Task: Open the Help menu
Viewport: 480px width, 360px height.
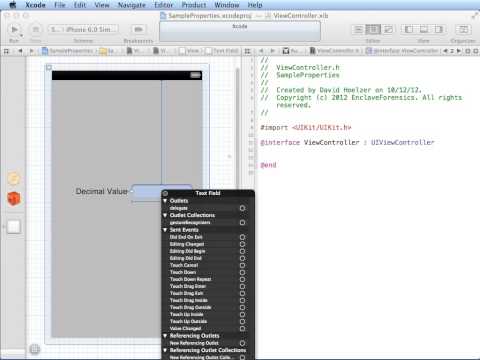Action: 255,5
